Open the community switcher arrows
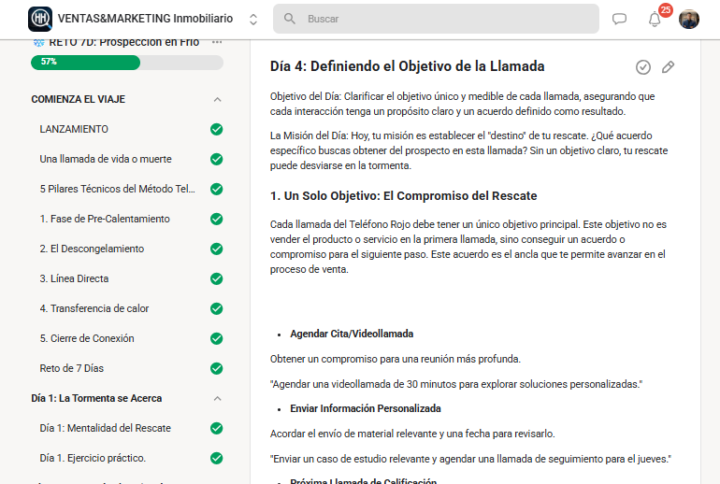The height and width of the screenshot is (484, 720). 253,19
